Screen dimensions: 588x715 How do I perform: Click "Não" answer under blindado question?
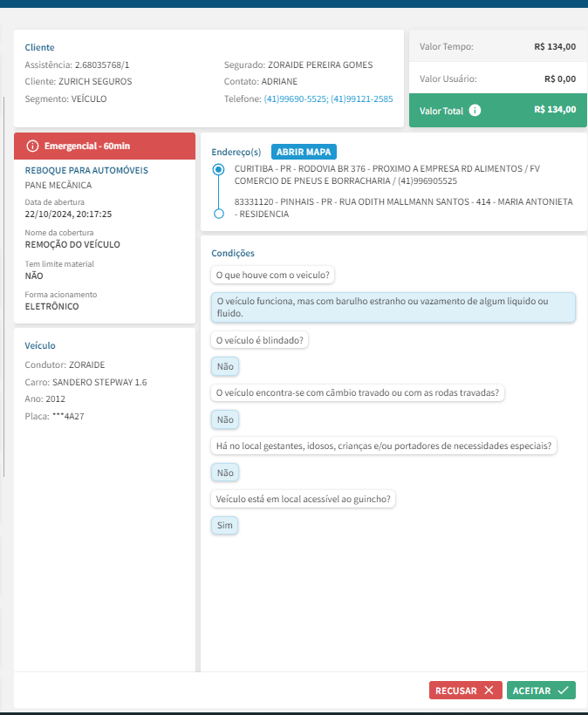pos(225,367)
